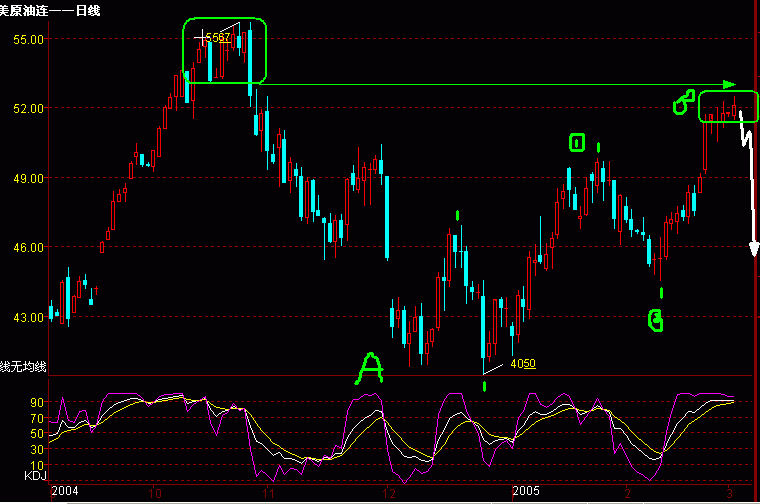Click the month 10 label on date axis
The height and width of the screenshot is (504, 760).
155,494
